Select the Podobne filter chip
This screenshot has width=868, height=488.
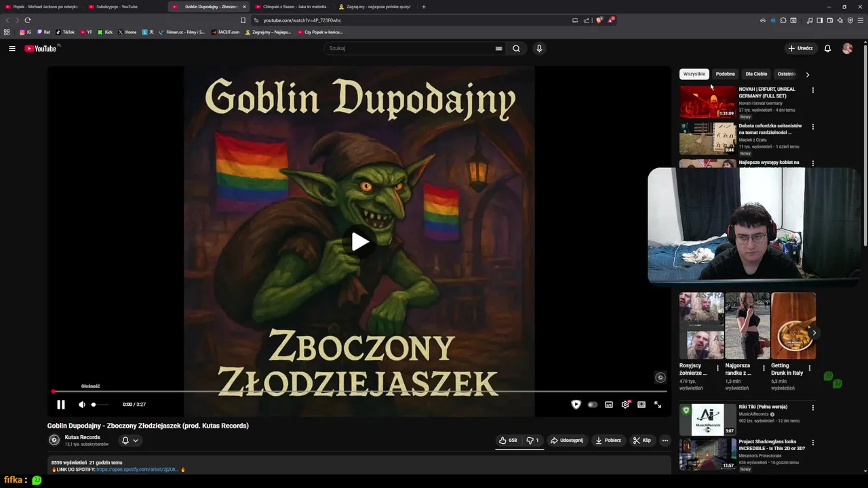(x=725, y=74)
